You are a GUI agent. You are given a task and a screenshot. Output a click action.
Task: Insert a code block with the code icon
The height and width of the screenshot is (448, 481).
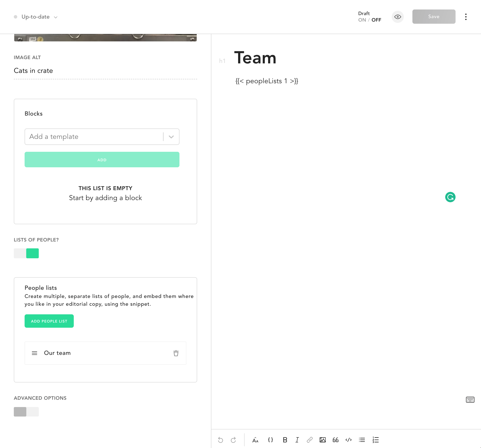click(348, 440)
